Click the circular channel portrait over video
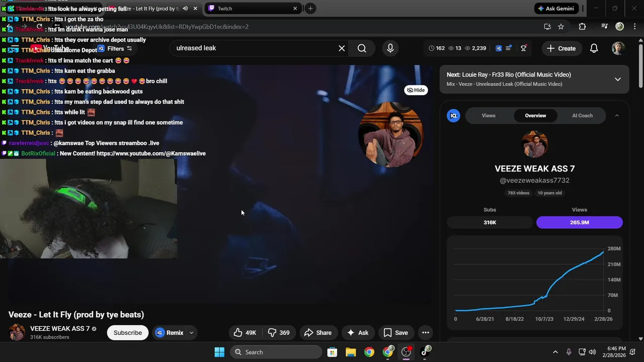This screenshot has height=362, width=644. click(x=390, y=134)
